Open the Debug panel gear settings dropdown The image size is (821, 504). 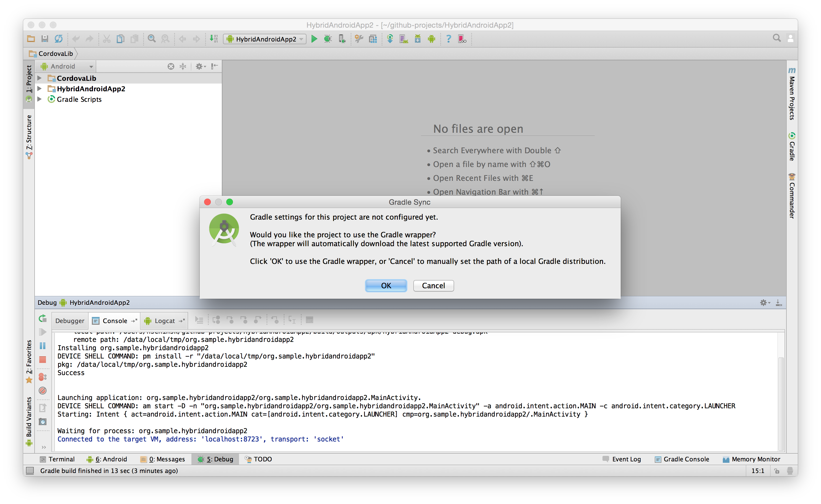coord(765,302)
